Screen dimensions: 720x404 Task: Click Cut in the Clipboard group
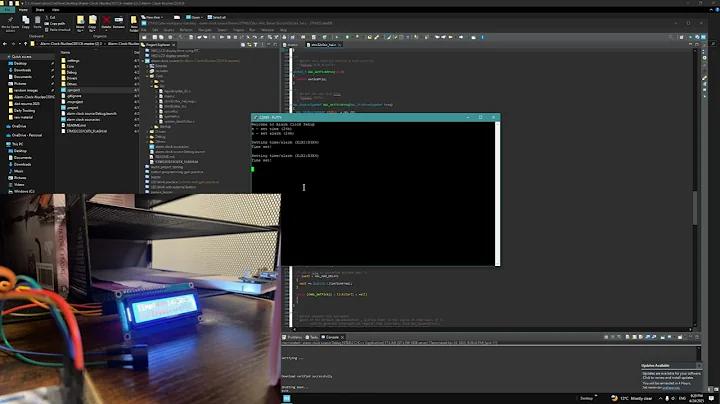pyautogui.click(x=51, y=17)
